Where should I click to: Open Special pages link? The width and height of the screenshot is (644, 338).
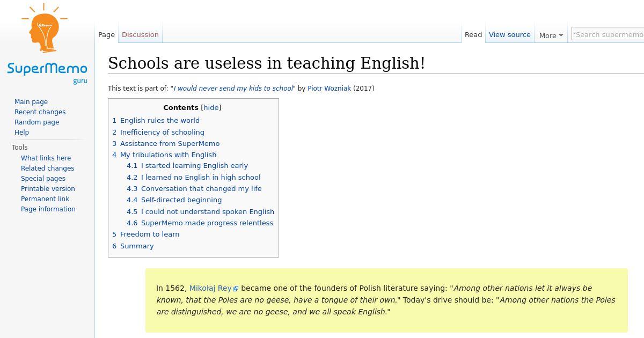click(x=43, y=179)
